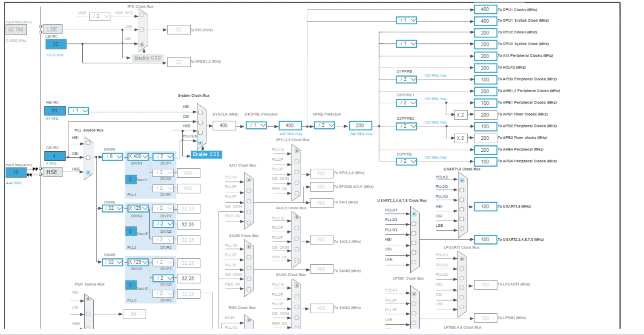Click the DIVQ3 32.25 output field

pos(188,278)
